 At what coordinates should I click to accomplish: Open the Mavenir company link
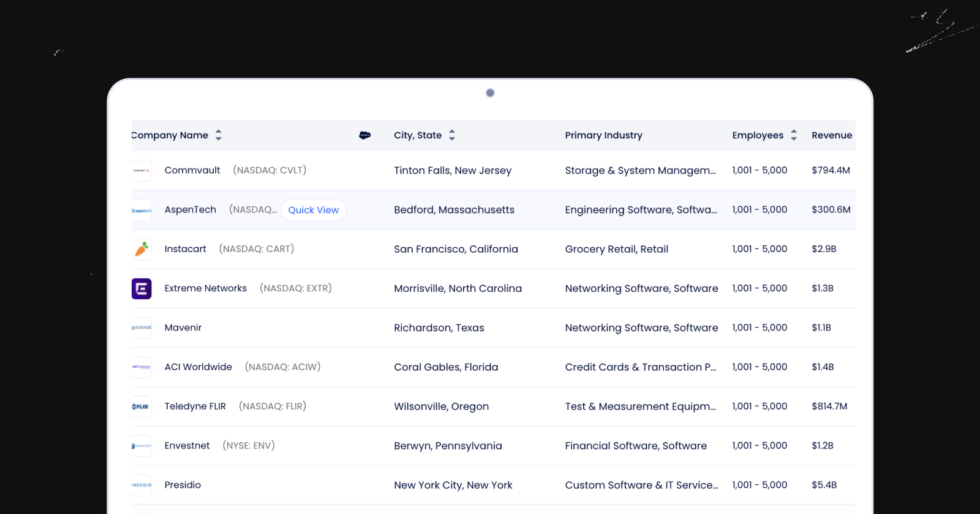(x=183, y=327)
